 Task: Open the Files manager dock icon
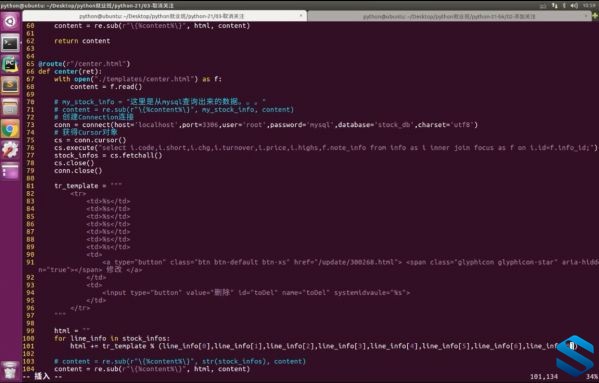click(x=10, y=107)
